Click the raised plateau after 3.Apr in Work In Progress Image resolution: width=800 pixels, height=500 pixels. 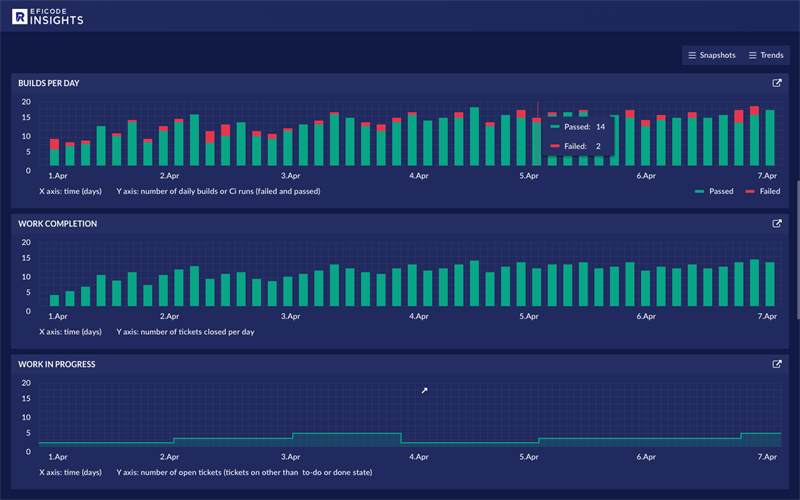coord(346,439)
